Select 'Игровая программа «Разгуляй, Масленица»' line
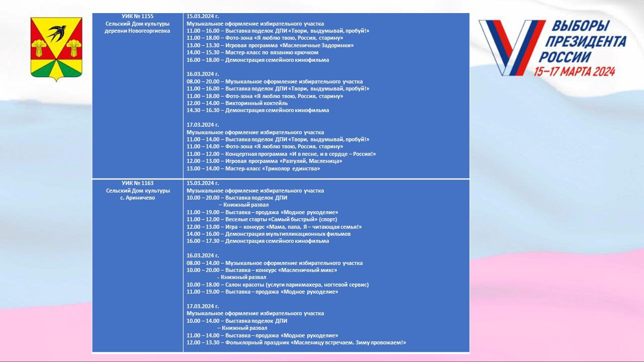The width and height of the screenshot is (644, 362). pos(265,161)
